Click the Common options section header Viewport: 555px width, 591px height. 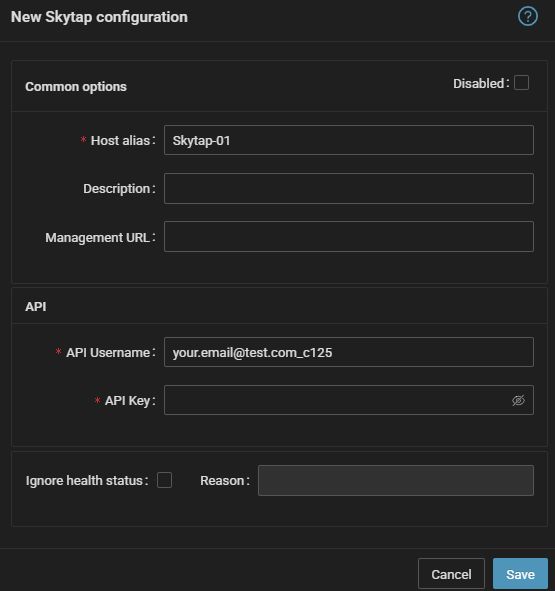[76, 87]
